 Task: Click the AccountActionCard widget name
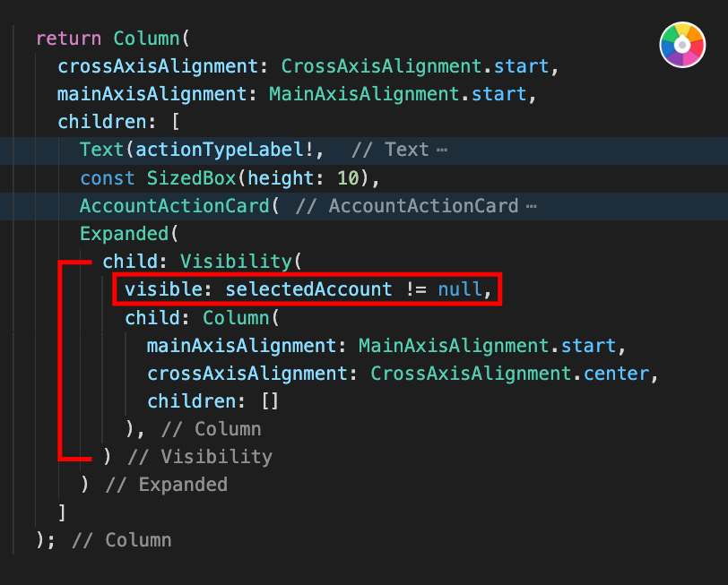(175, 206)
